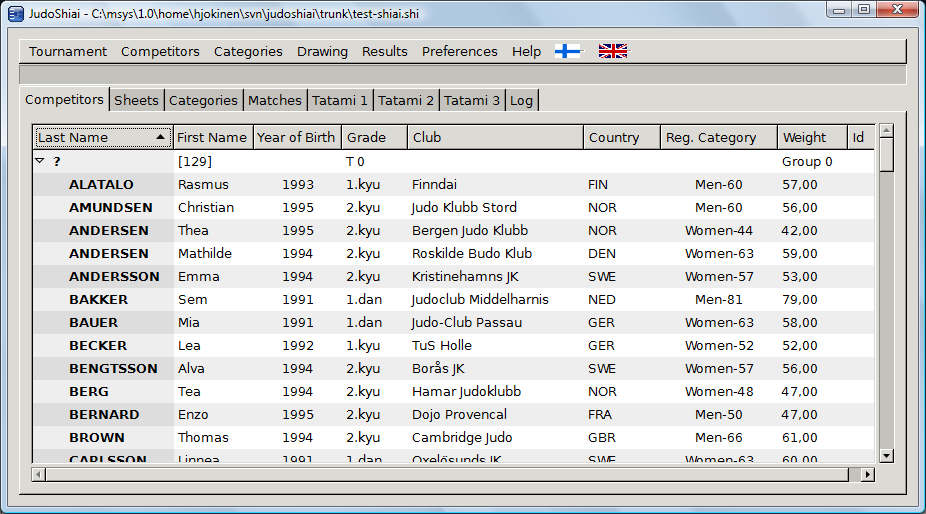Collapse the '?' group tree row
The height and width of the screenshot is (514, 926).
40,161
